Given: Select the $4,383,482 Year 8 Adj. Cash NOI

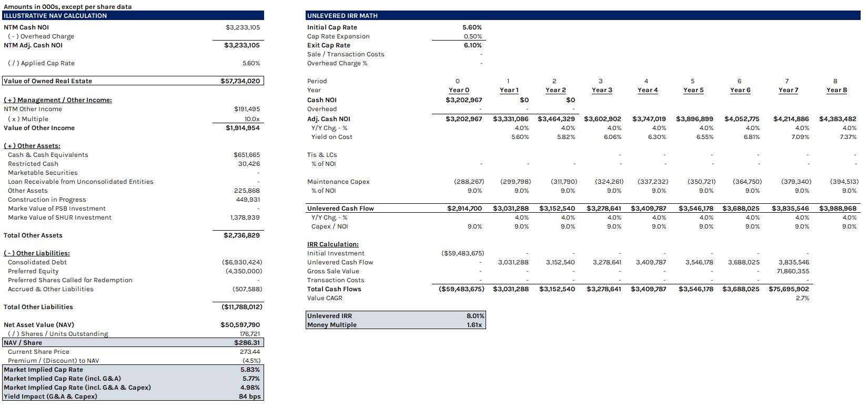Looking at the screenshot, I should pos(837,119).
